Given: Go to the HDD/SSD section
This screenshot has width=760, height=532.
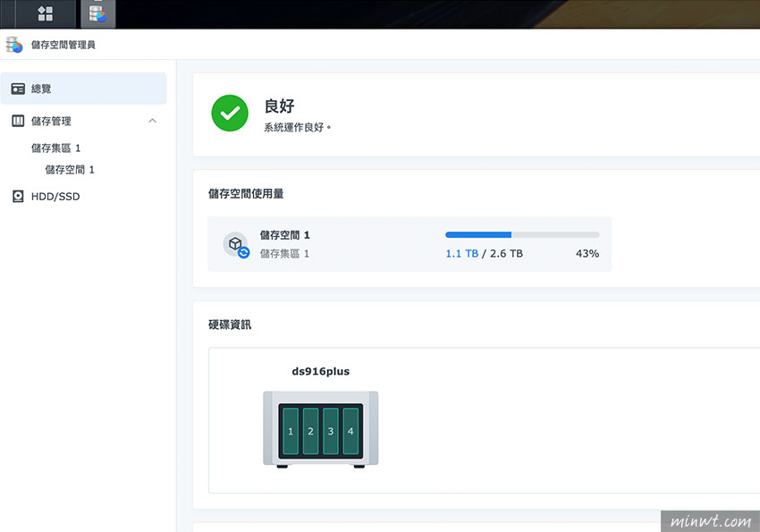Looking at the screenshot, I should tap(55, 196).
